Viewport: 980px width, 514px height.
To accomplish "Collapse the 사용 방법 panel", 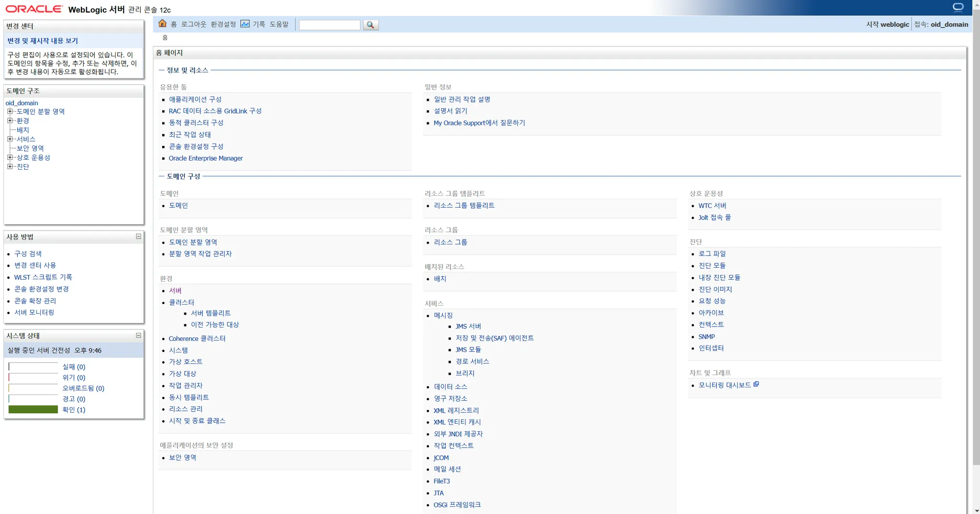I will 138,236.
